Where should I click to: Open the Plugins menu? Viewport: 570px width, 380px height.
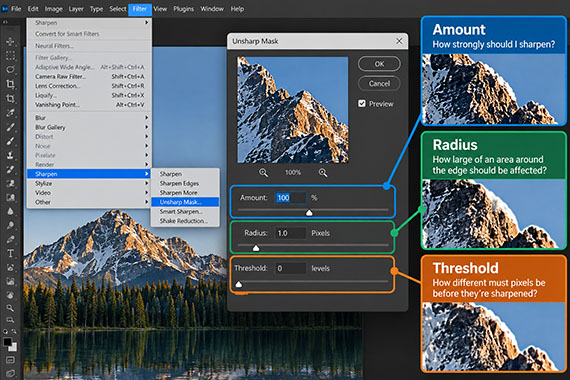point(184,9)
